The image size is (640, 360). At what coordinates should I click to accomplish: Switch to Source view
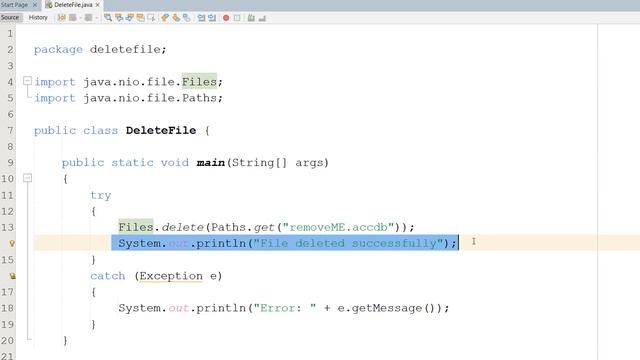10,18
